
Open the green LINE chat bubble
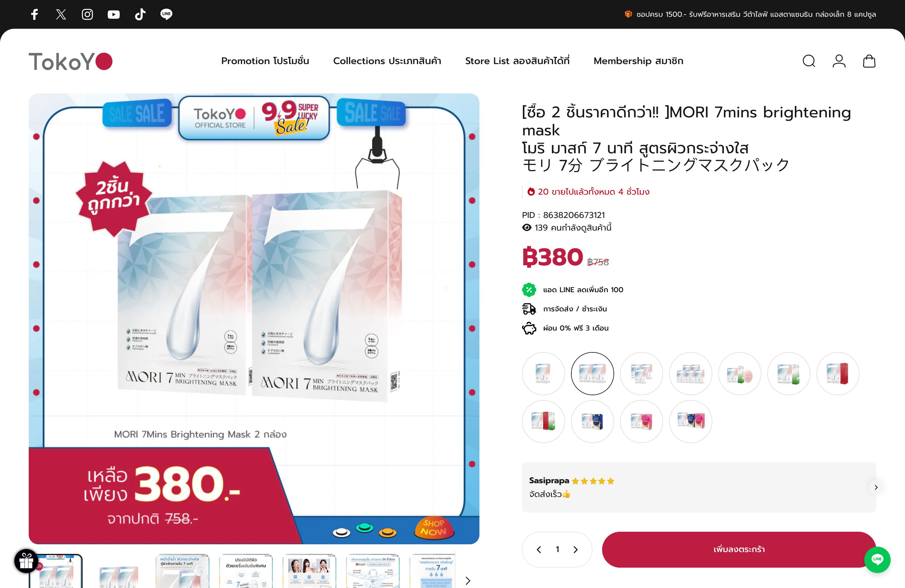pos(877,560)
